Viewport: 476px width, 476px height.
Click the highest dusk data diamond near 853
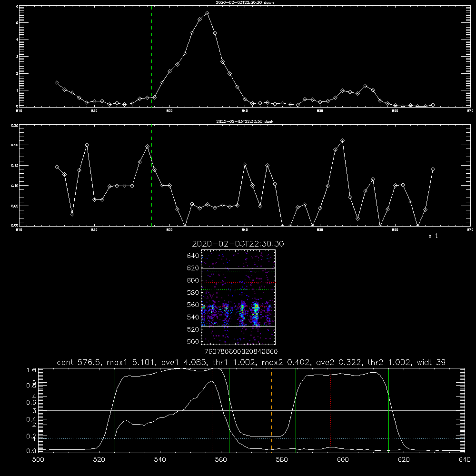342,141
